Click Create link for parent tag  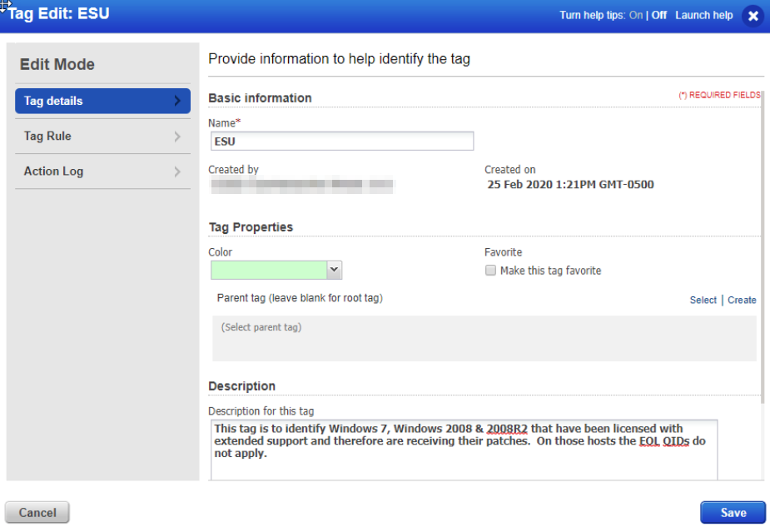[x=742, y=300]
